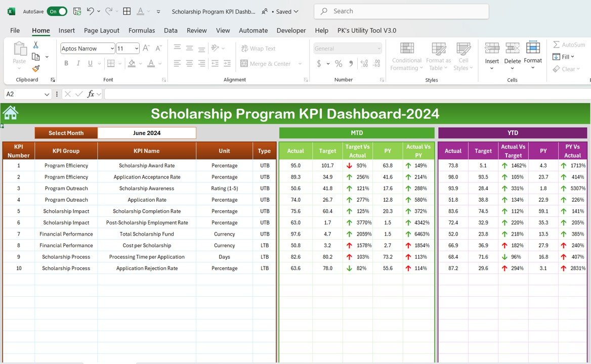This screenshot has height=364, width=591.
Task: Open the General number format dropdown
Action: pos(379,49)
